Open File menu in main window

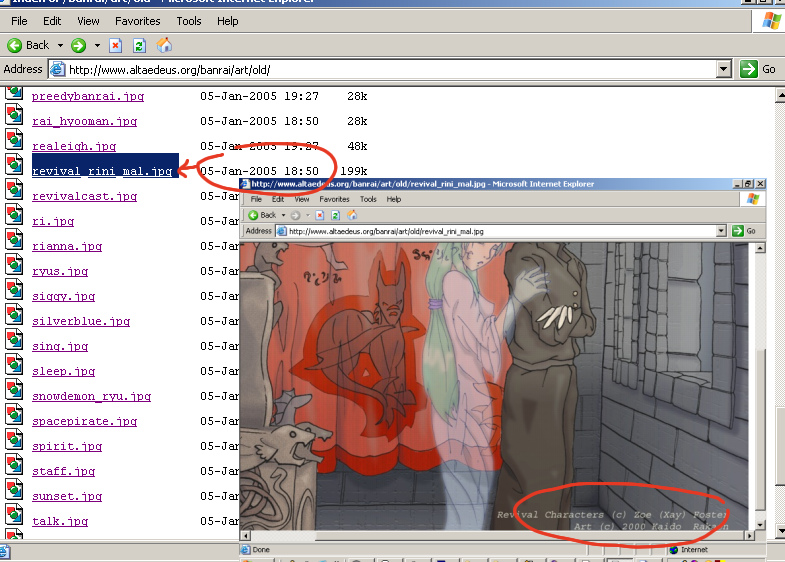[x=19, y=21]
